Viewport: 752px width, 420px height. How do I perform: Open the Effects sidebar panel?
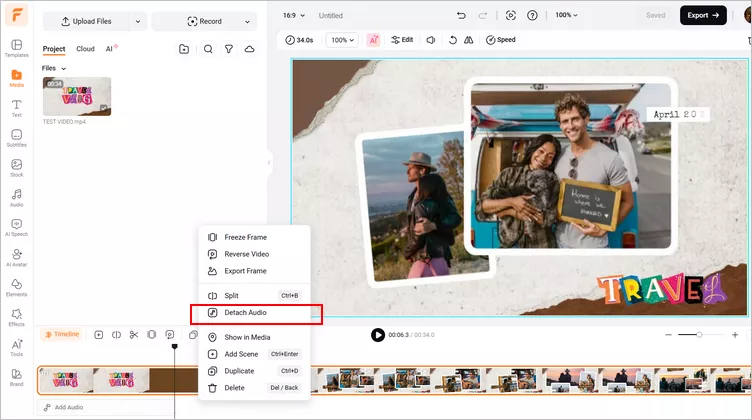tap(16, 317)
